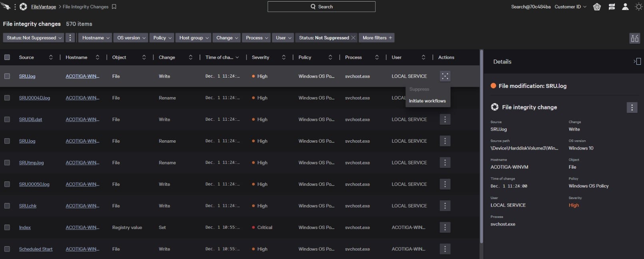Toggle the light/dark theme icon

639,7
